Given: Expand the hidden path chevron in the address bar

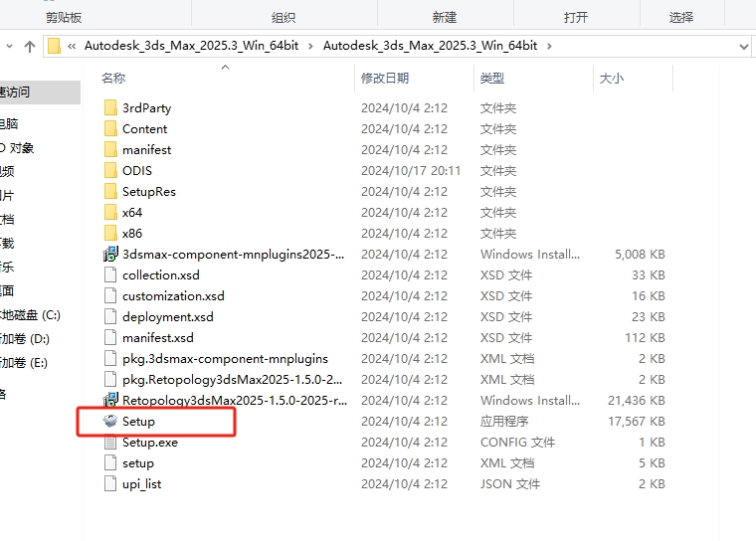Looking at the screenshot, I should point(72,46).
